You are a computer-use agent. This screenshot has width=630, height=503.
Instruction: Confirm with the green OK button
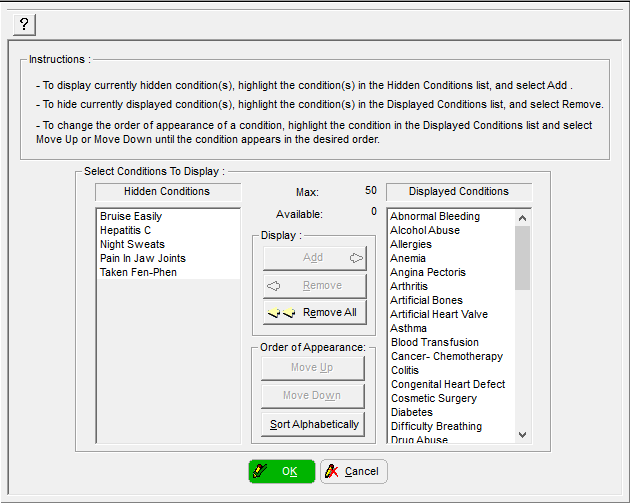point(282,471)
